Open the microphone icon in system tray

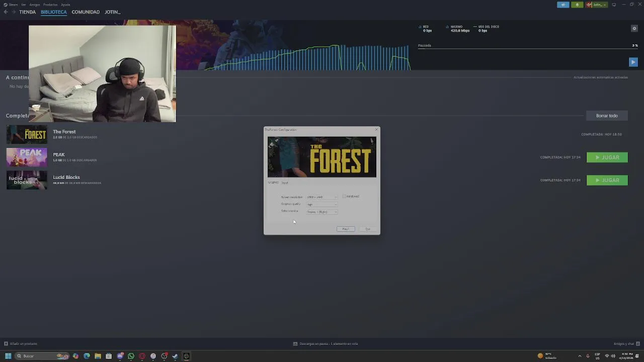[588, 356]
